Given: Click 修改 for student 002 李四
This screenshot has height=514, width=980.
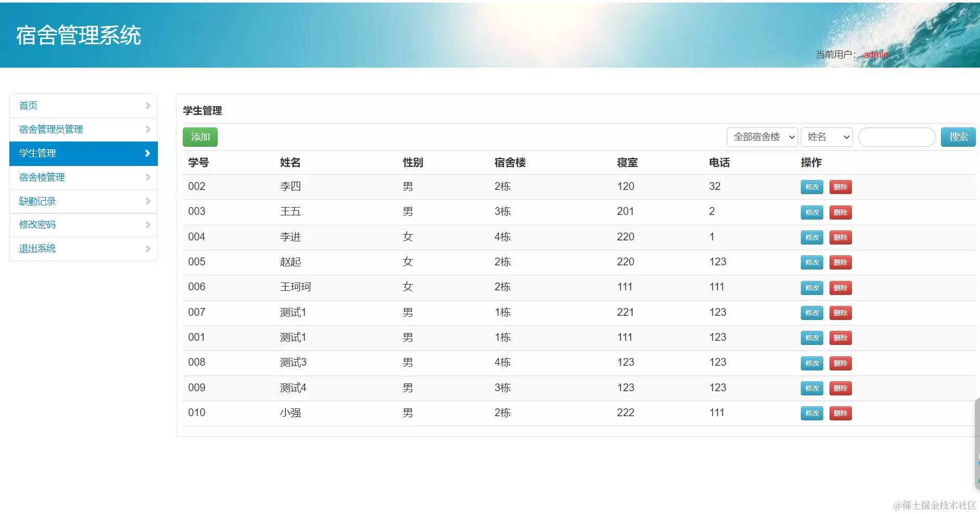Looking at the screenshot, I should 812,187.
